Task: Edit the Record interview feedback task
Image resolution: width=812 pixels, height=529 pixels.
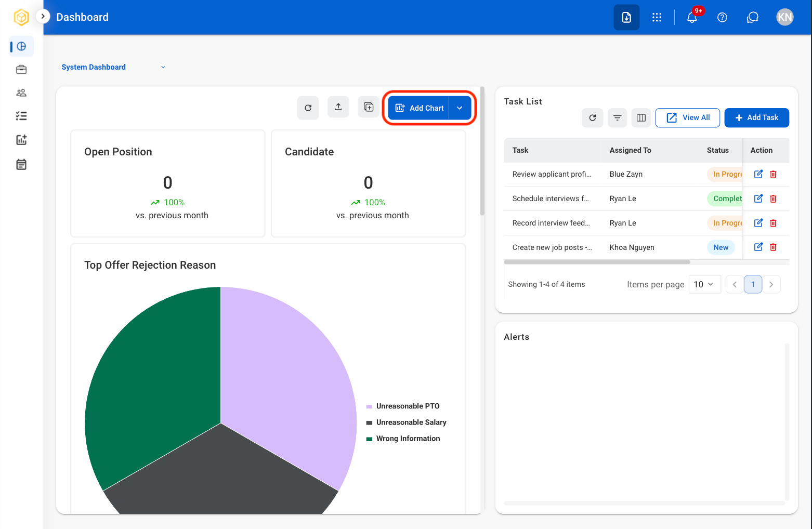Action: coord(758,223)
